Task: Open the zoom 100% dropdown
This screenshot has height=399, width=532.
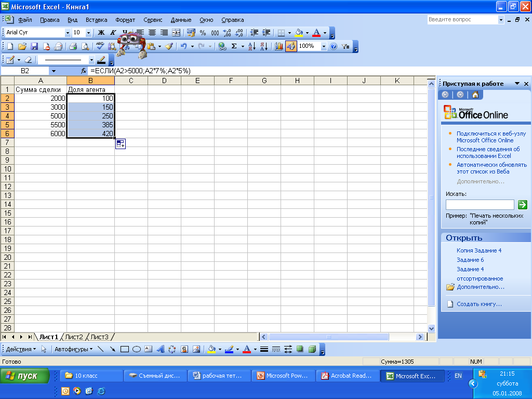Action: coord(324,46)
